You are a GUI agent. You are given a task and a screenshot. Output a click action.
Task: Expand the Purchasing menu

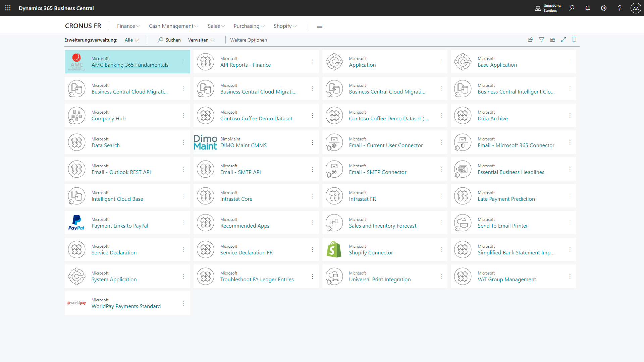tap(249, 26)
